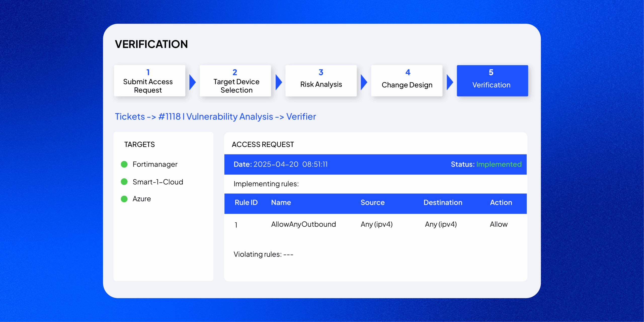644x322 pixels.
Task: Select the Smart-1-Cloud target
Action: pos(158,182)
